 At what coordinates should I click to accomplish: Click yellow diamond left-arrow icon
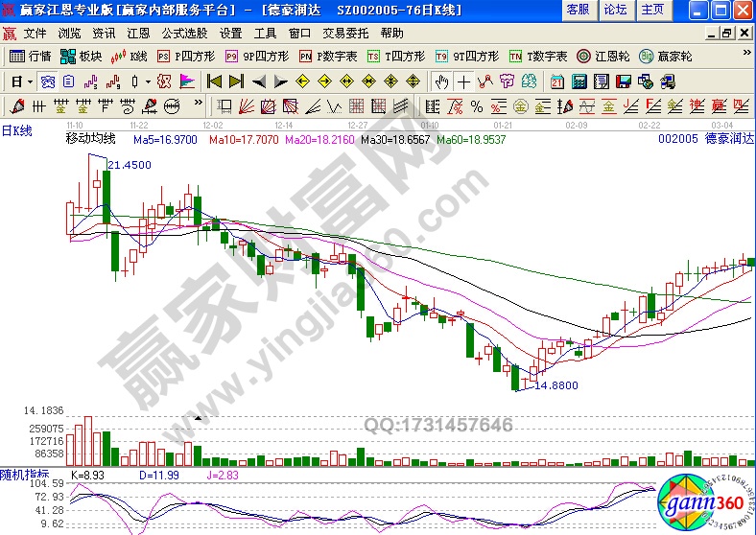coord(302,81)
